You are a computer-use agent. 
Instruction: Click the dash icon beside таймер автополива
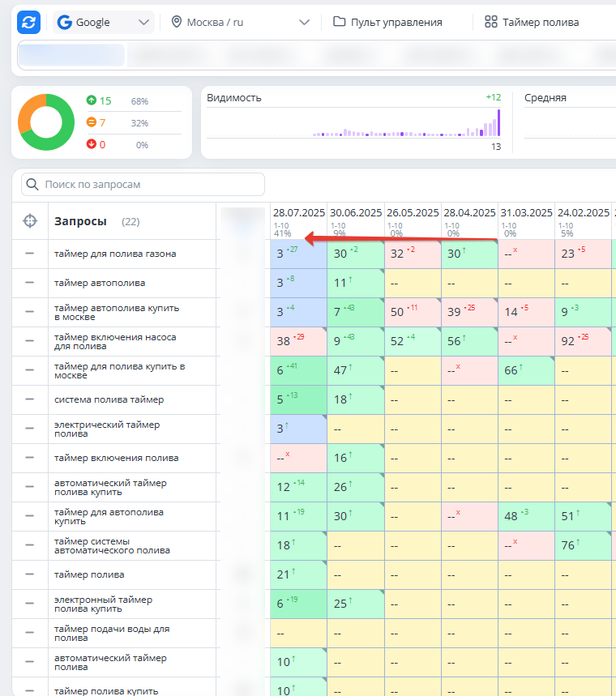coord(30,283)
